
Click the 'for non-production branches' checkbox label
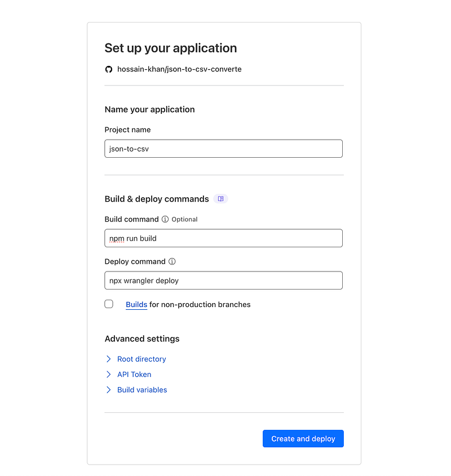(x=200, y=305)
